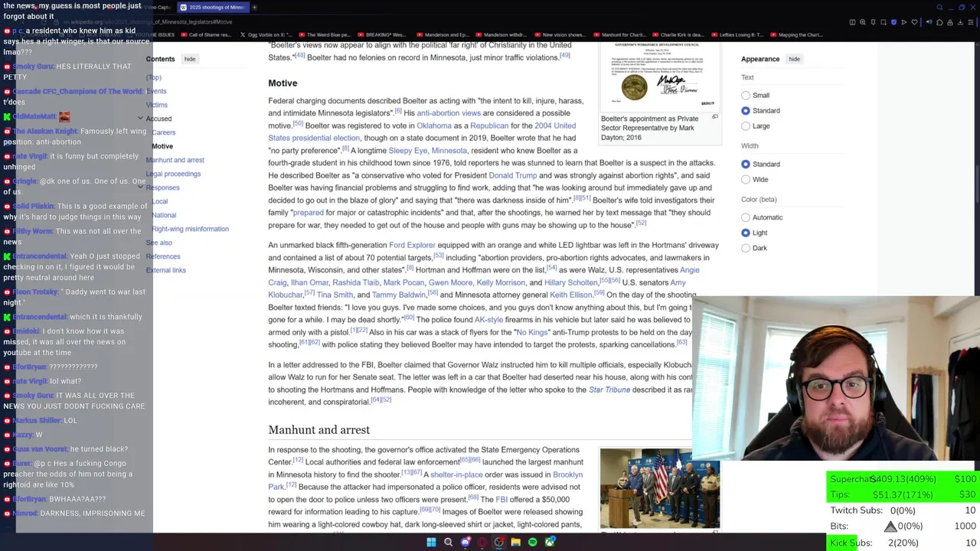Jump to See also in Contents

159,243
